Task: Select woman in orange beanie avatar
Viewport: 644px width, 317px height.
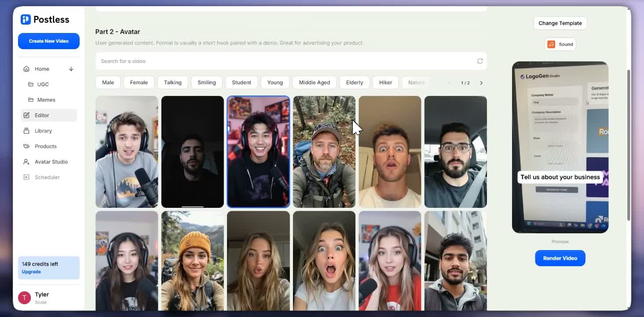Action: [193, 261]
